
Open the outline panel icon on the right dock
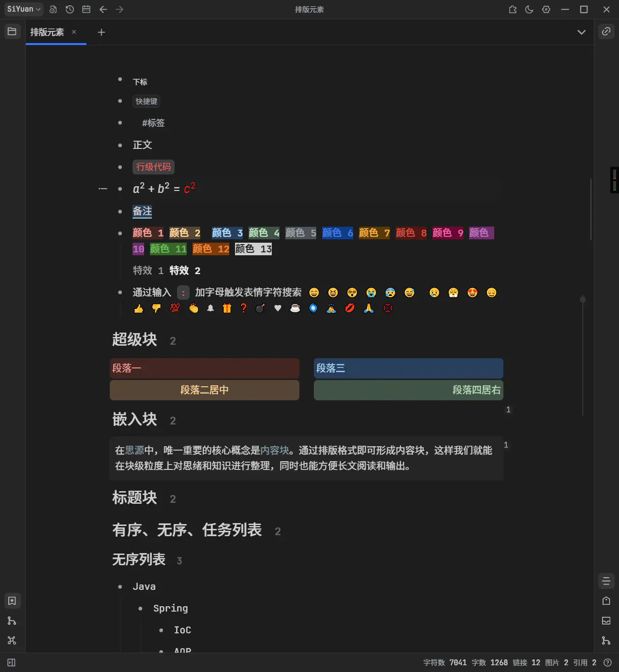tap(606, 581)
